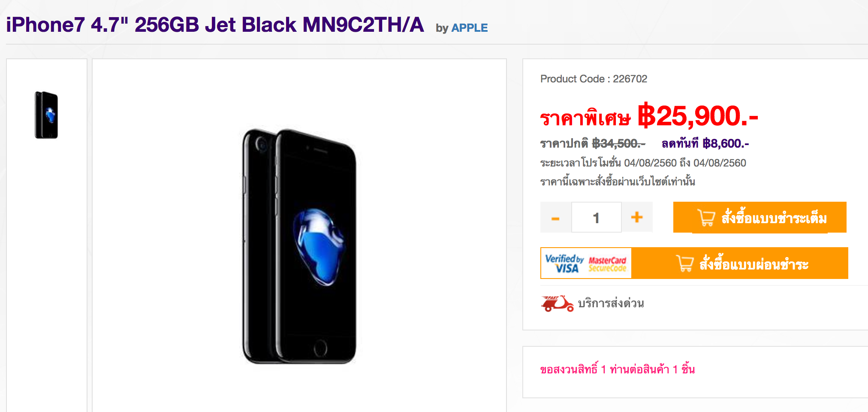The image size is (868, 412).
Task: Click the cart icon on installment button
Action: [x=684, y=263]
